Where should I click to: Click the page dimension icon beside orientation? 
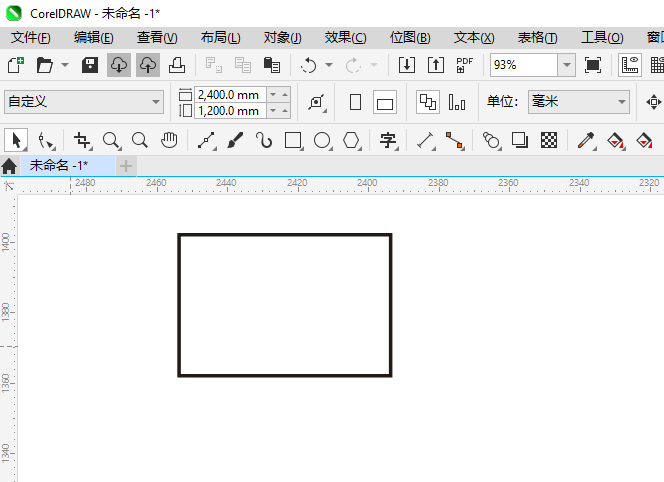[317, 102]
